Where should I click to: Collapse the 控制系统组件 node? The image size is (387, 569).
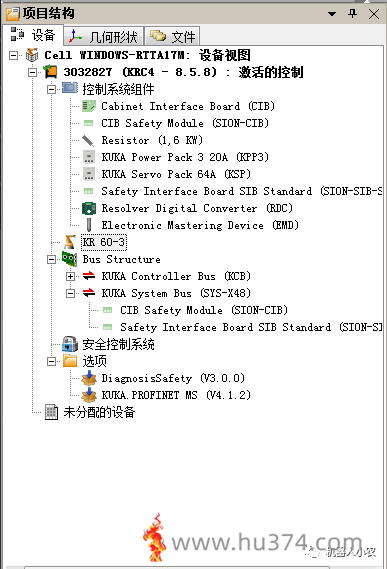tap(51, 89)
